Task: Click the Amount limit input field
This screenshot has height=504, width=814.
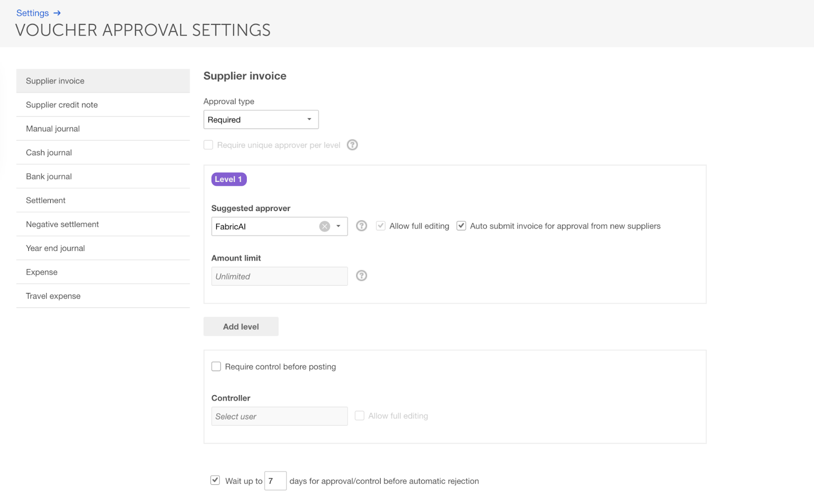Action: pyautogui.click(x=279, y=276)
